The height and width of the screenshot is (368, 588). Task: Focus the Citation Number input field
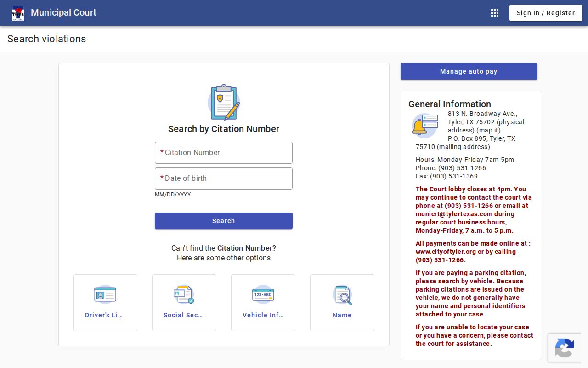click(x=224, y=153)
